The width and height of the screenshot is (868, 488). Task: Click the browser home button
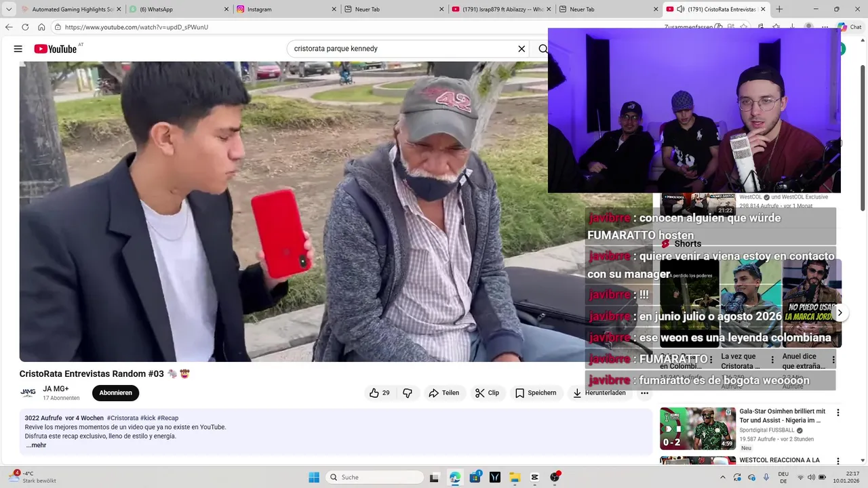tap(41, 27)
